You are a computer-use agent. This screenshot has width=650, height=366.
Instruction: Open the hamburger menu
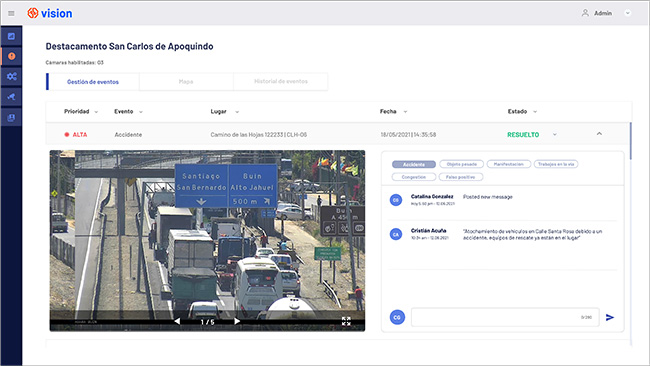click(x=11, y=13)
